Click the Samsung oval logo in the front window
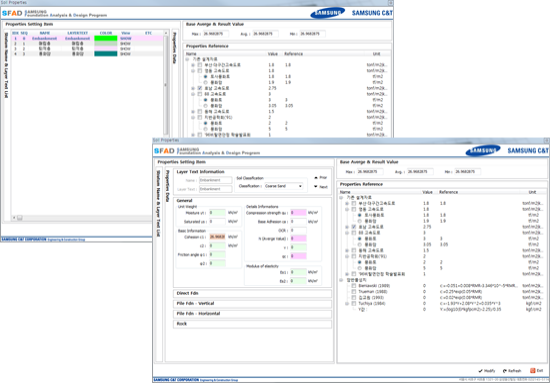 (483, 150)
